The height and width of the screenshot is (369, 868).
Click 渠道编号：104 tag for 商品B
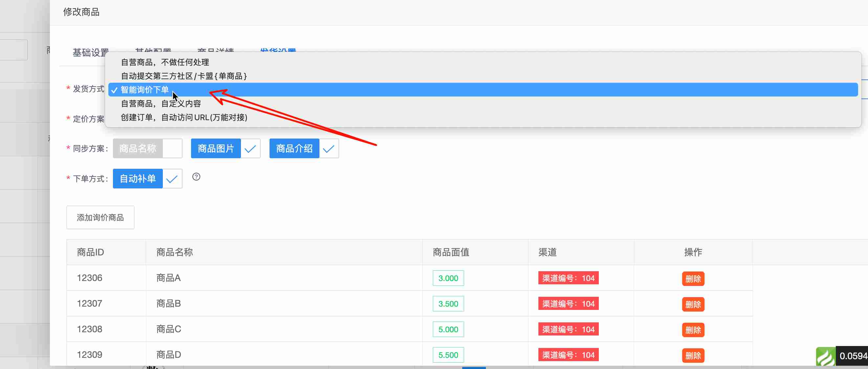click(x=568, y=304)
